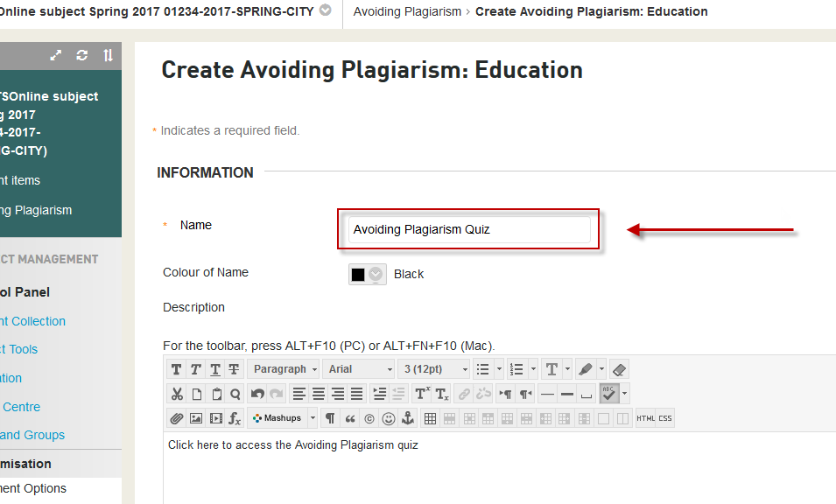The width and height of the screenshot is (836, 504).
Task: Open the math formula editor icon
Action: [235, 418]
